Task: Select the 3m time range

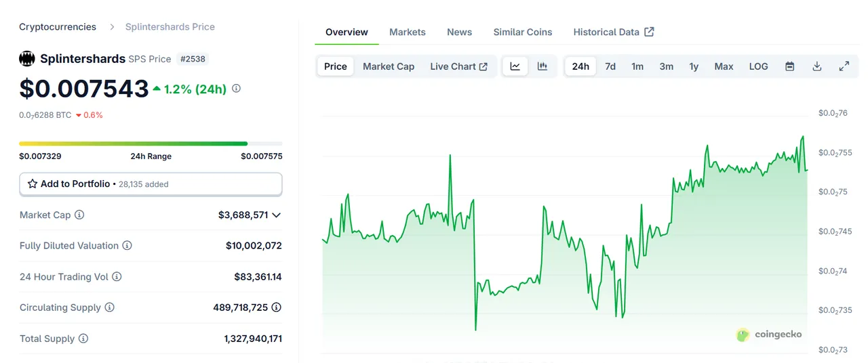Action: tap(667, 66)
